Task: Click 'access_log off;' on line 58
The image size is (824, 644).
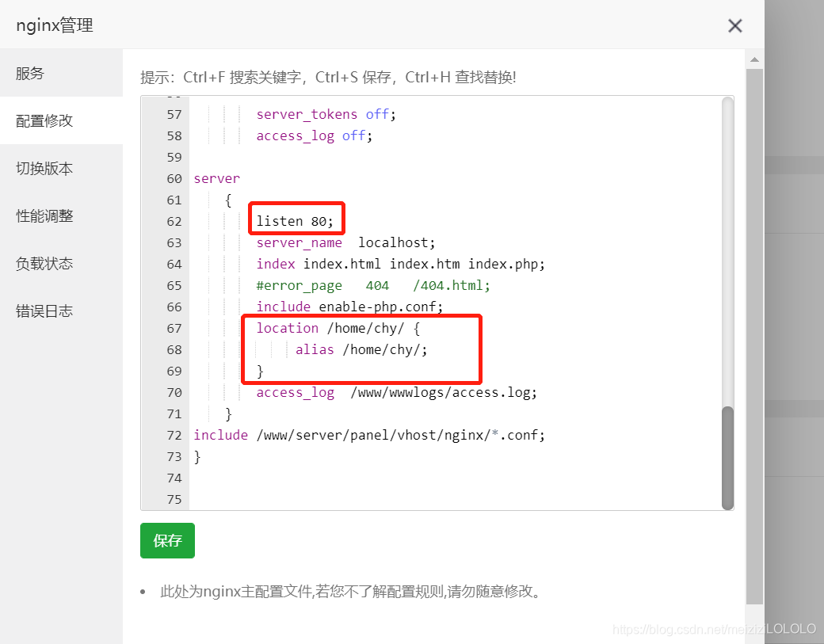Action: tap(315, 136)
